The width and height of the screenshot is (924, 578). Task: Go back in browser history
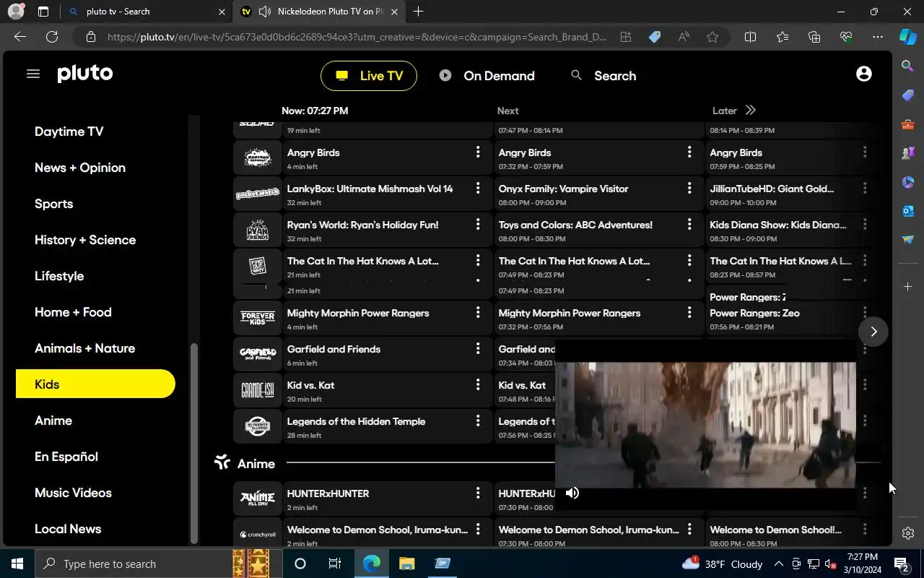20,37
